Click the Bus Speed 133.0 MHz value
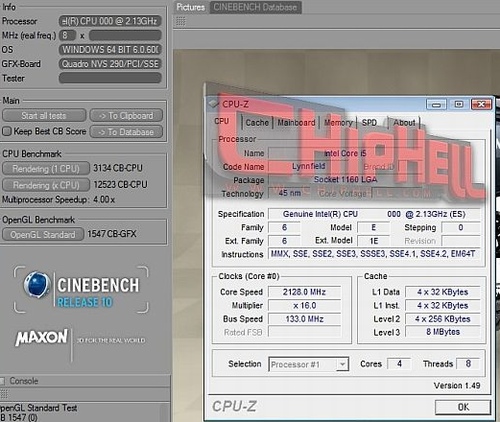500x422 pixels. 304,319
